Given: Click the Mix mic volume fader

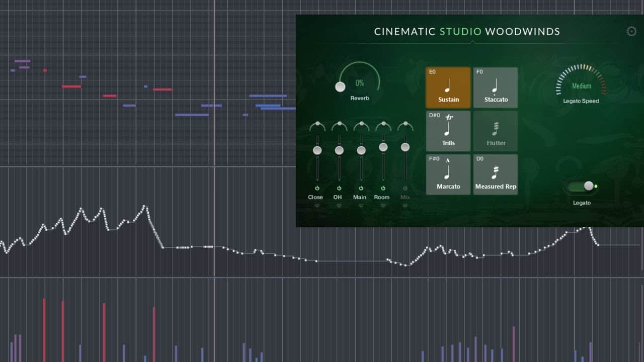Looking at the screenshot, I should (x=405, y=147).
